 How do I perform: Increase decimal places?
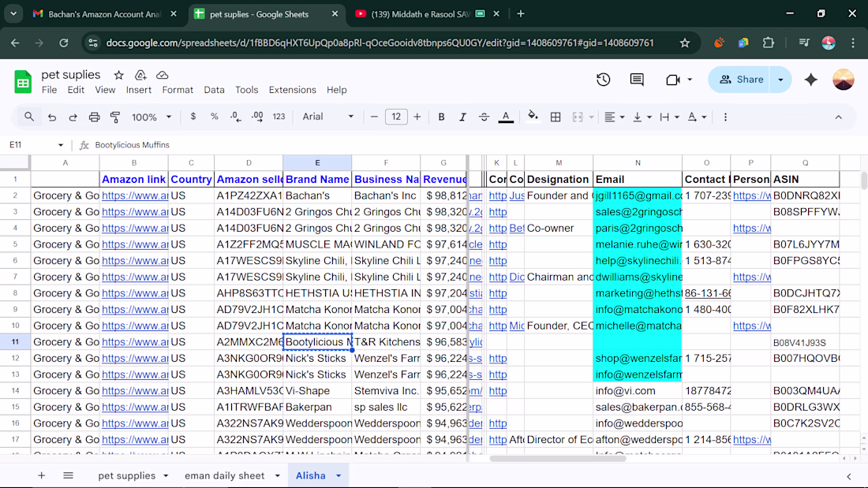tap(257, 117)
